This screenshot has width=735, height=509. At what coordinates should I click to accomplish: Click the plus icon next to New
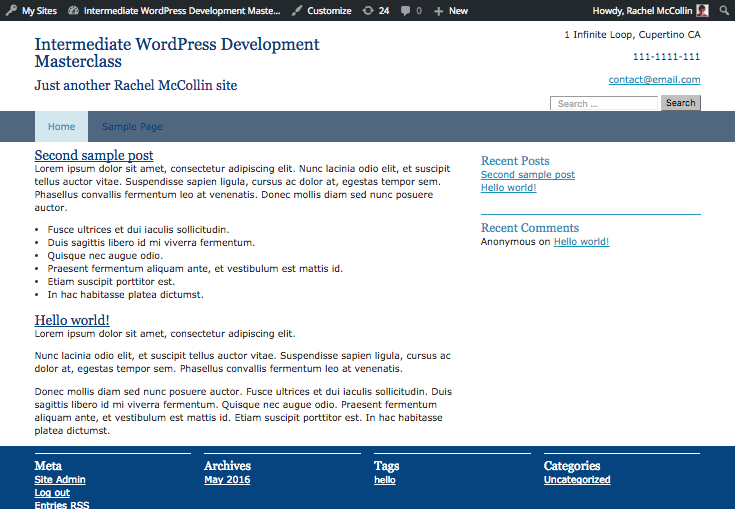click(x=438, y=11)
